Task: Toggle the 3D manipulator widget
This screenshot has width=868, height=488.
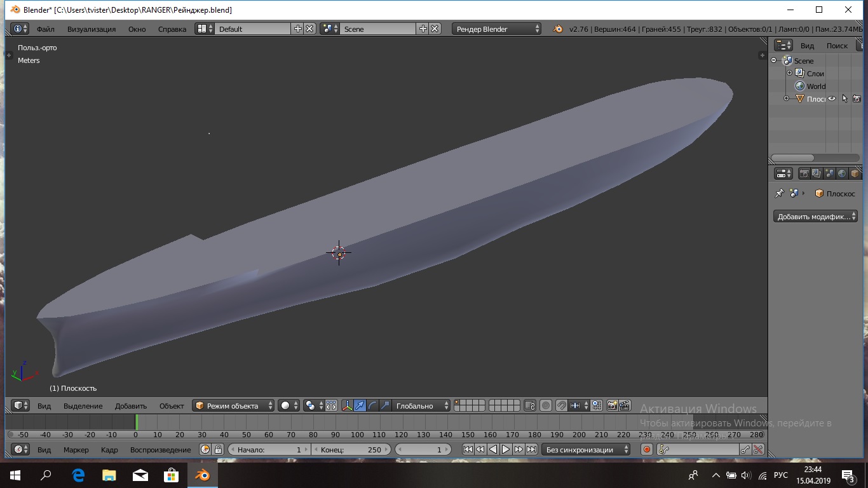Action: pos(348,405)
